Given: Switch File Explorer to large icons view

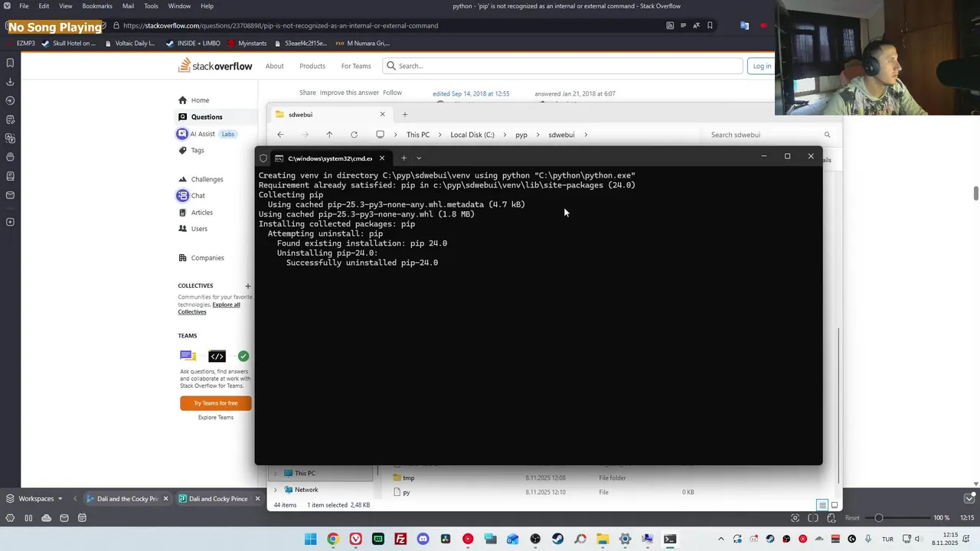Looking at the screenshot, I should click(x=835, y=505).
